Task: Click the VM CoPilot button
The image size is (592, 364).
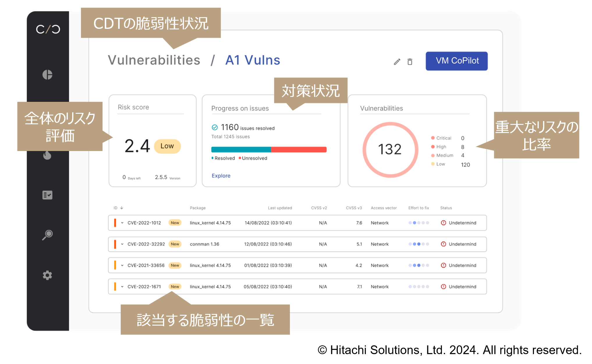Action: tap(457, 61)
